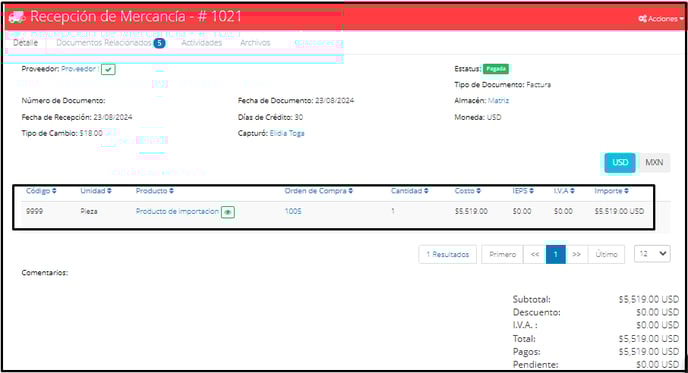Screen dimensions: 688x373
Task: Switch the currency view to USD
Action: 620,163
